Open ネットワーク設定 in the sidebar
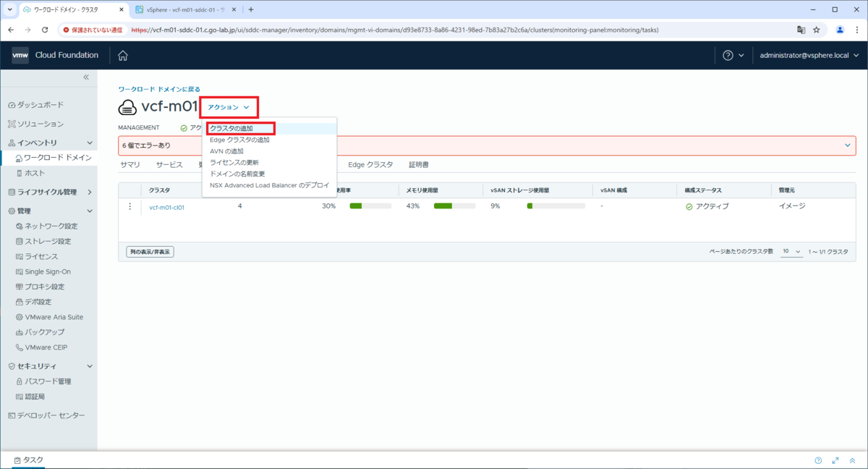This screenshot has width=868, height=469. point(47,226)
